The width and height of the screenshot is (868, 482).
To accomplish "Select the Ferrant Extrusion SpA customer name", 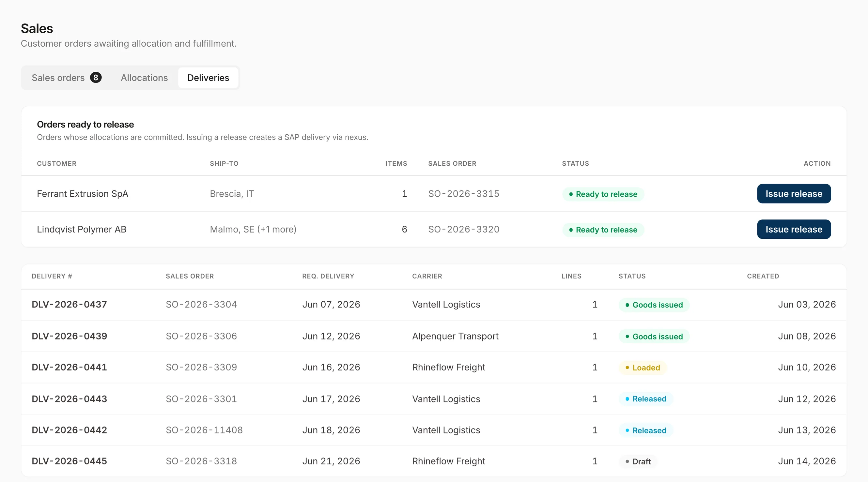I will (x=83, y=194).
